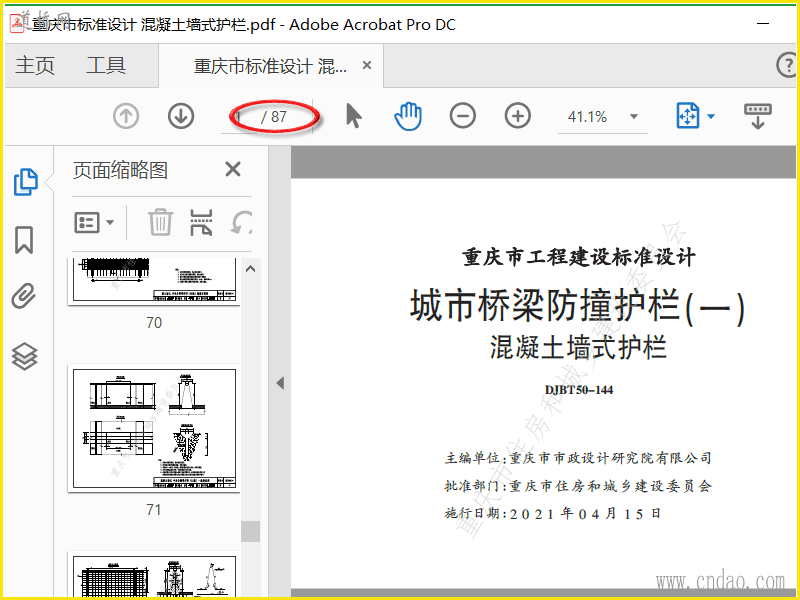Image resolution: width=800 pixels, height=600 pixels.
Task: Click the subtitle 混凝土墙式护栏
Action: [578, 348]
